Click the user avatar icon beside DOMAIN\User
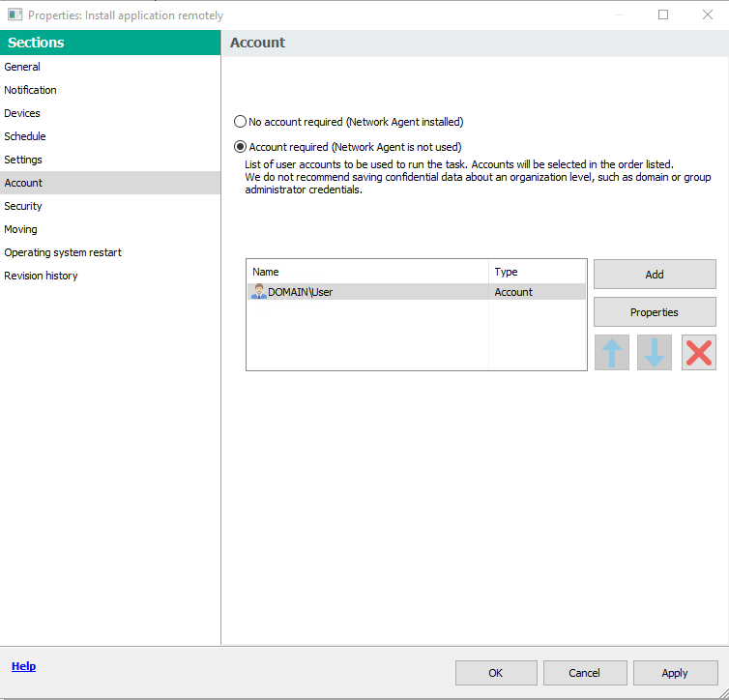 coord(258,291)
